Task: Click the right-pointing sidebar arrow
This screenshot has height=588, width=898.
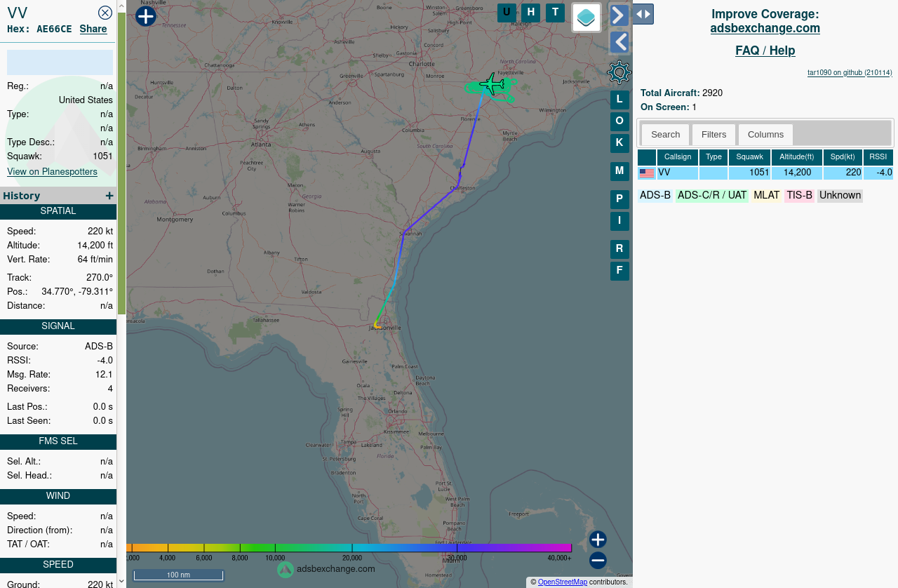Action: (x=619, y=15)
